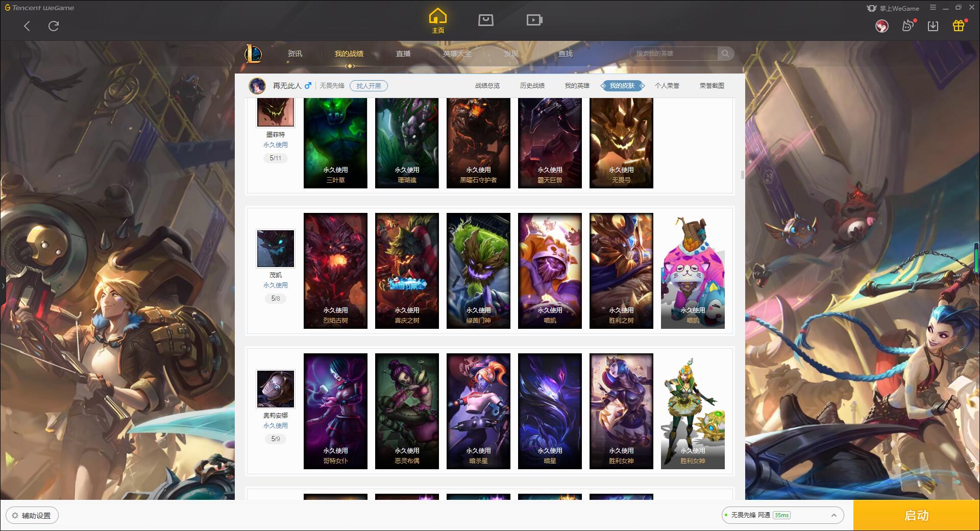The height and width of the screenshot is (531, 980).
Task: Click the 墨菲特 champion portrait
Action: click(x=276, y=112)
